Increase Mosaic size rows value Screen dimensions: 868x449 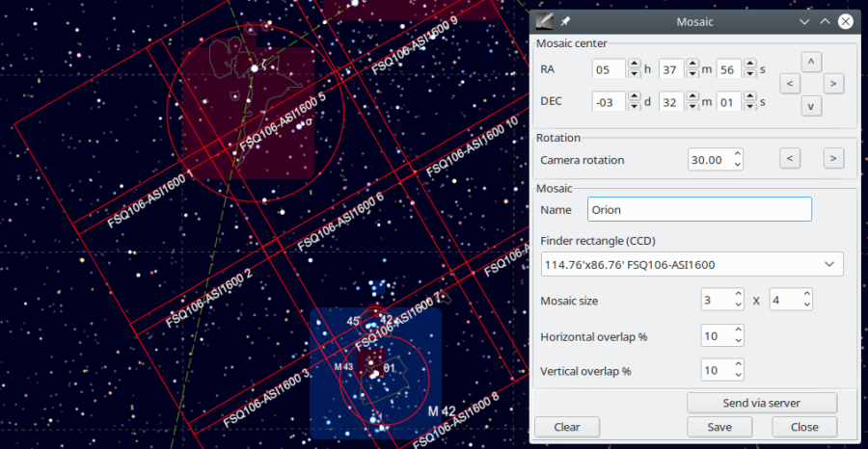[807, 295]
